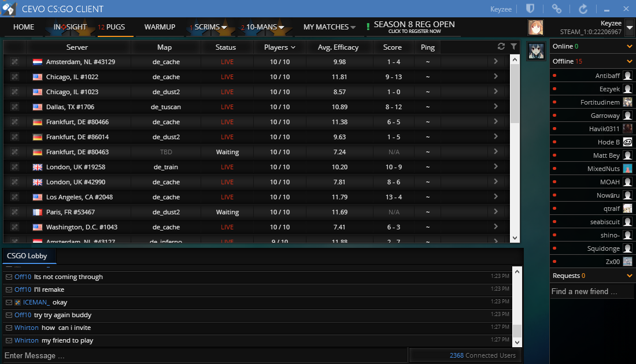This screenshot has width=636, height=364.
Task: Click Keyzee profile avatar
Action: [x=535, y=27]
